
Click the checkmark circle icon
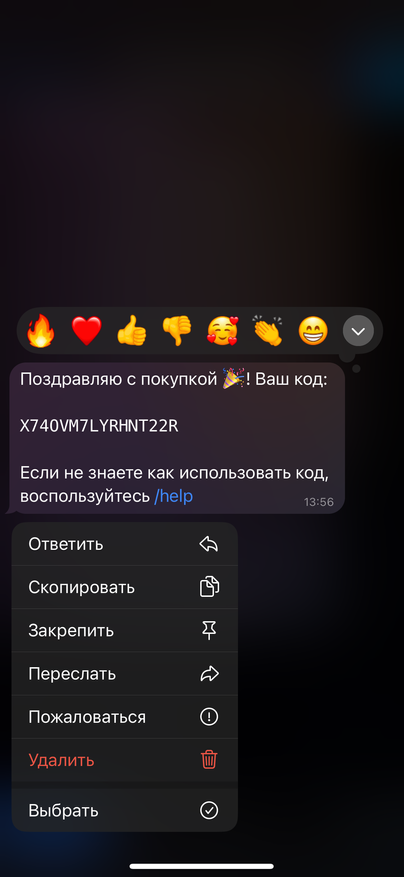click(x=209, y=810)
